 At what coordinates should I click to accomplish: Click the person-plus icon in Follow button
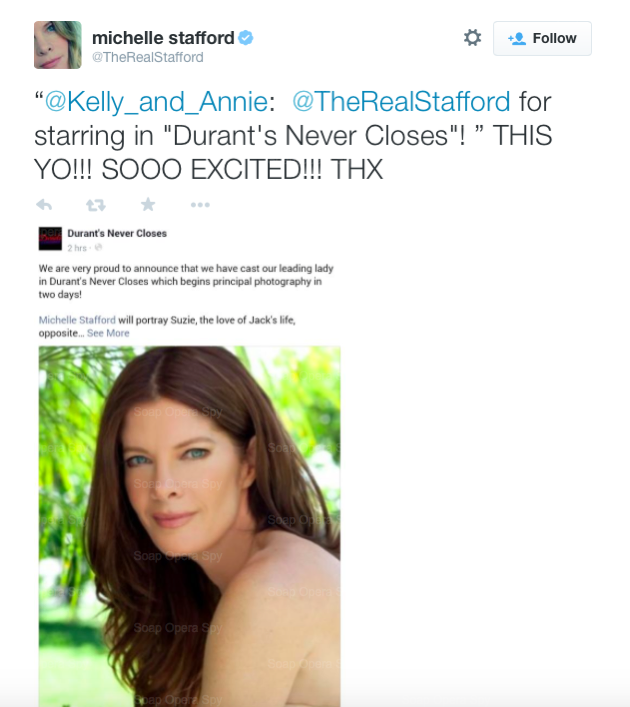[x=517, y=39]
